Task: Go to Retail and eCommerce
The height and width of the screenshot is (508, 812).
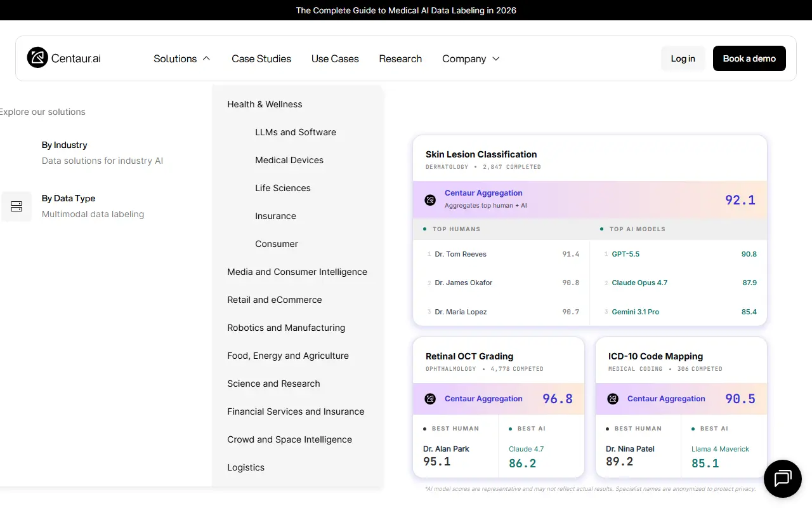Action: [275, 300]
